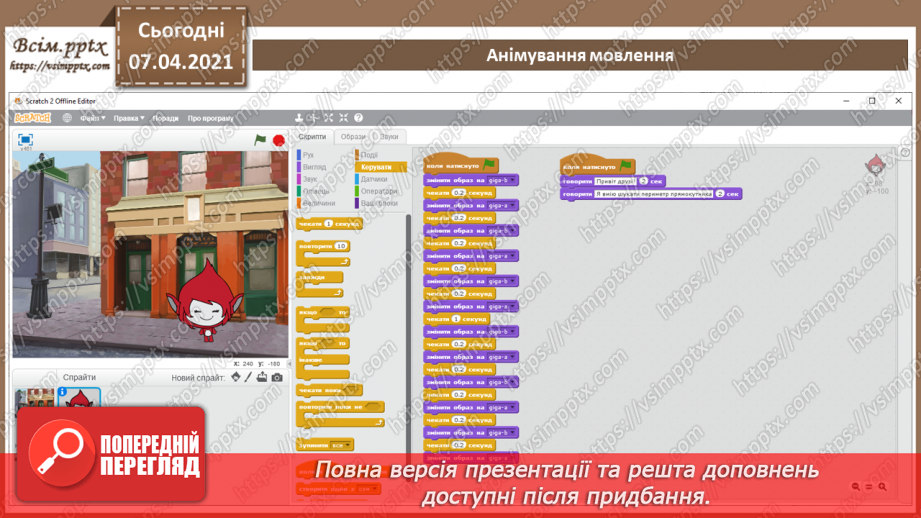
Task: Open the Файл menu
Action: 93,118
